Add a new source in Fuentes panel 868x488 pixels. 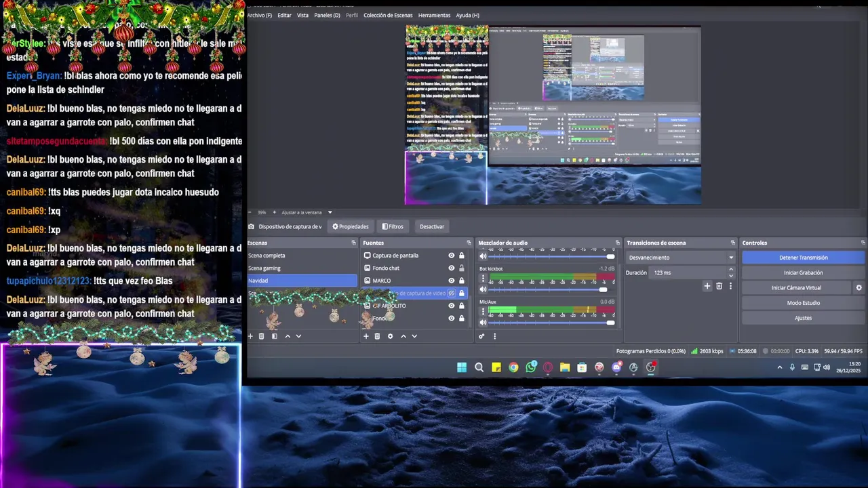click(366, 336)
